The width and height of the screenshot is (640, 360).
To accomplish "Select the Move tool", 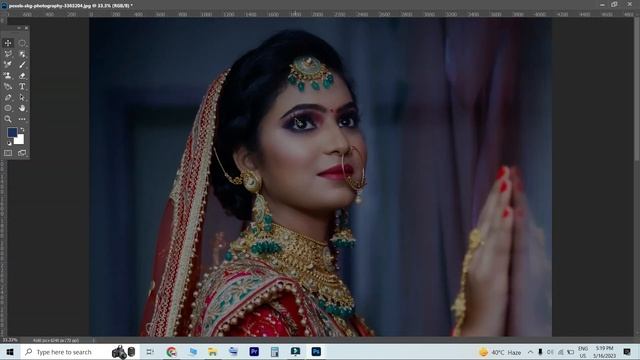I will 8,43.
